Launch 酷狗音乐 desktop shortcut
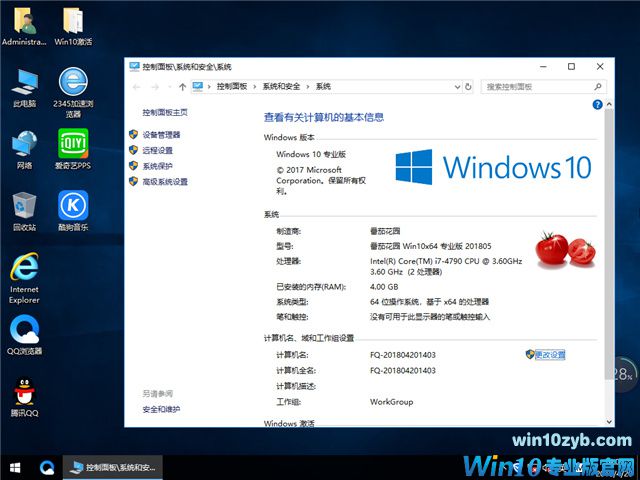Image resolution: width=640 pixels, height=480 pixels. [73, 211]
